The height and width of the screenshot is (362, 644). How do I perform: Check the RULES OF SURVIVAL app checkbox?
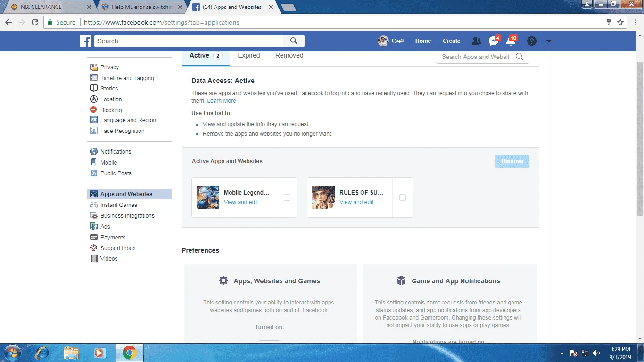point(403,197)
